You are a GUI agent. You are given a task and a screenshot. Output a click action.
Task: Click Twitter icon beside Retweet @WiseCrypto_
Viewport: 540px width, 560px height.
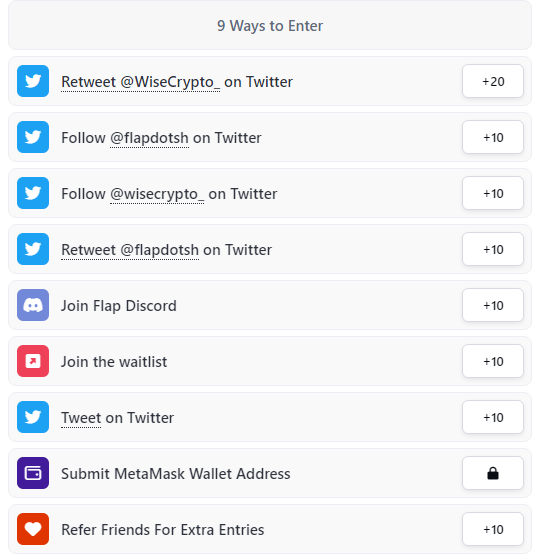(33, 81)
